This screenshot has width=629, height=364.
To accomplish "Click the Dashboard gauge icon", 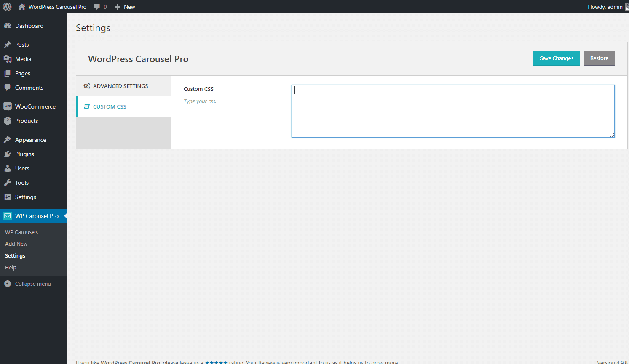I will 8,26.
